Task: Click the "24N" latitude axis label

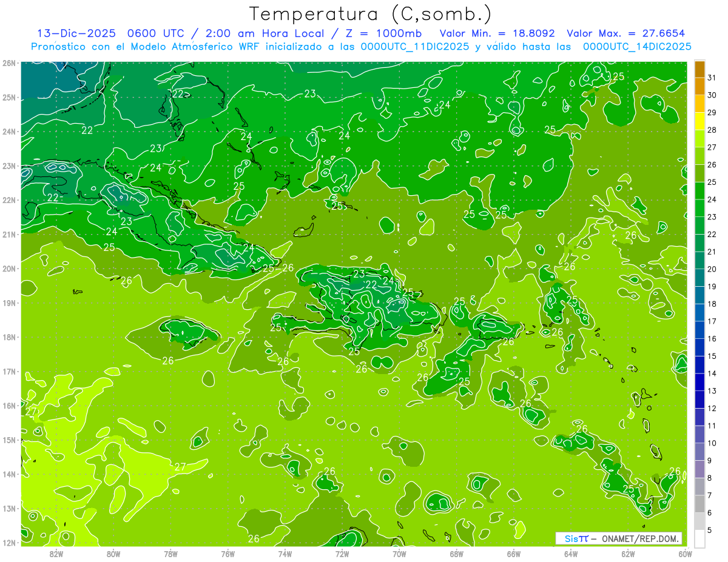Action: tap(9, 132)
